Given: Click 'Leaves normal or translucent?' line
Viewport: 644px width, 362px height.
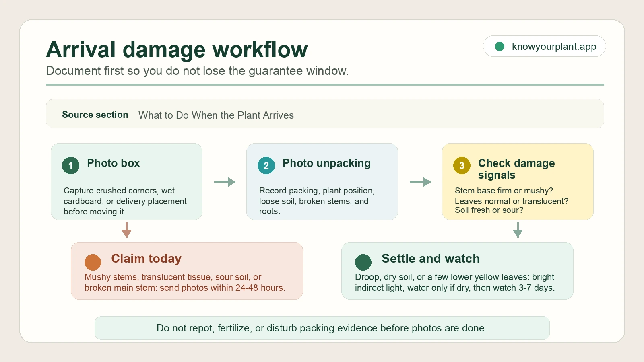Looking at the screenshot, I should click(512, 201).
